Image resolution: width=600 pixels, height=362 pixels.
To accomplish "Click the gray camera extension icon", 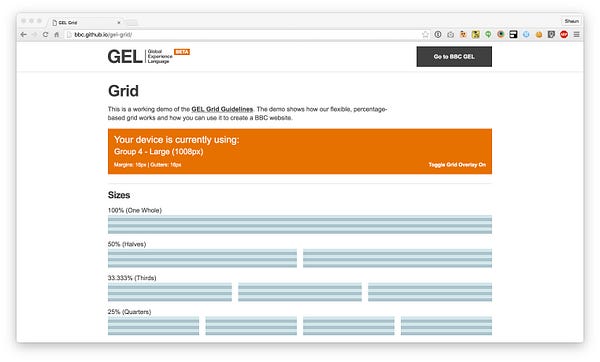I will (x=451, y=34).
